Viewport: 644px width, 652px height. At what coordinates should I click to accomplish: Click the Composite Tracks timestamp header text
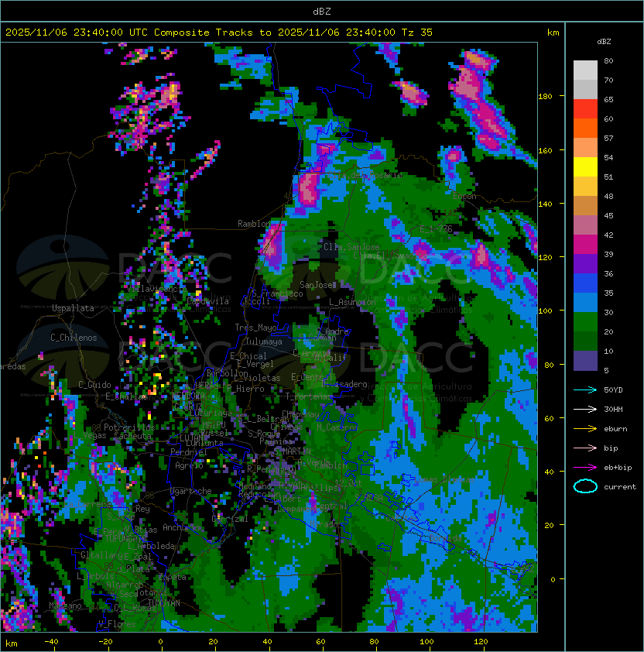tap(219, 33)
